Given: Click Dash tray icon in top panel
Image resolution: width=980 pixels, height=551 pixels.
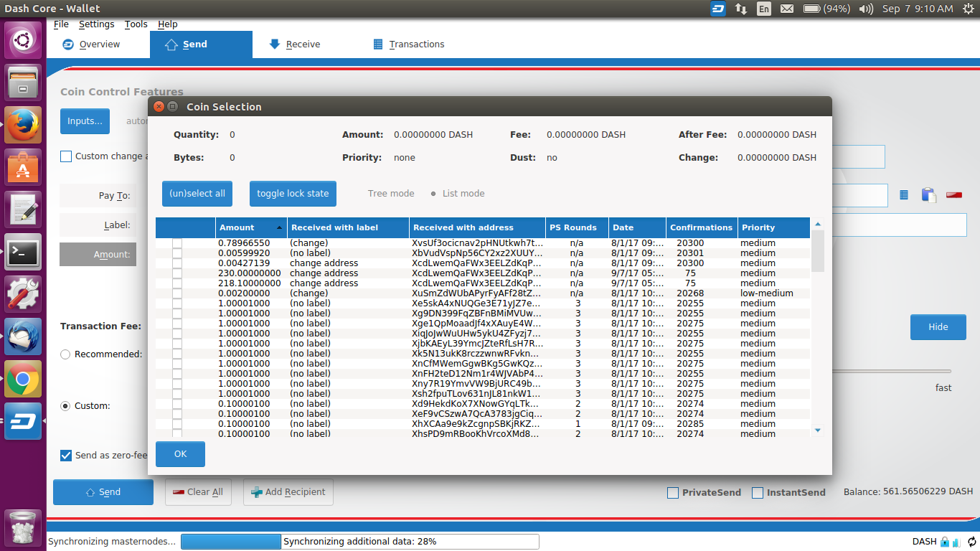Looking at the screenshot, I should 718,9.
